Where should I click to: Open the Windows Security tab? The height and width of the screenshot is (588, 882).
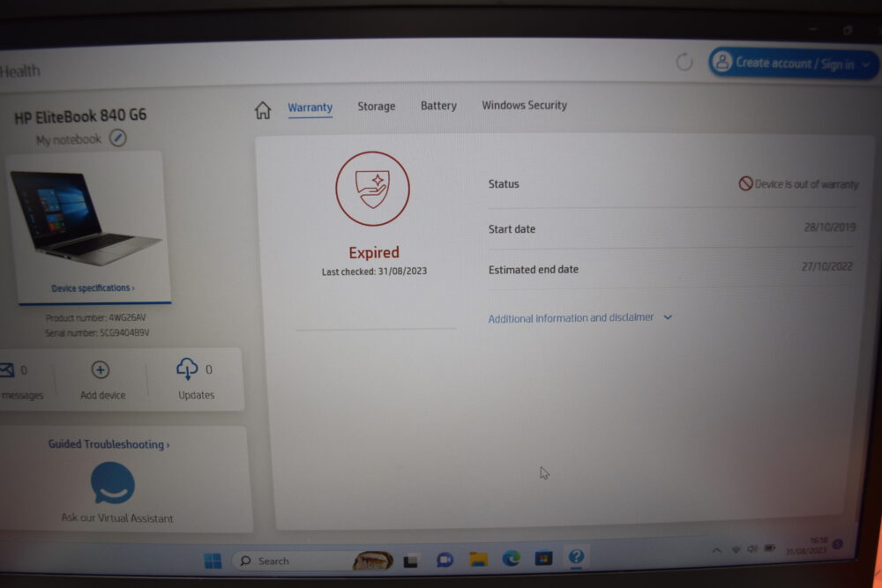(x=524, y=105)
